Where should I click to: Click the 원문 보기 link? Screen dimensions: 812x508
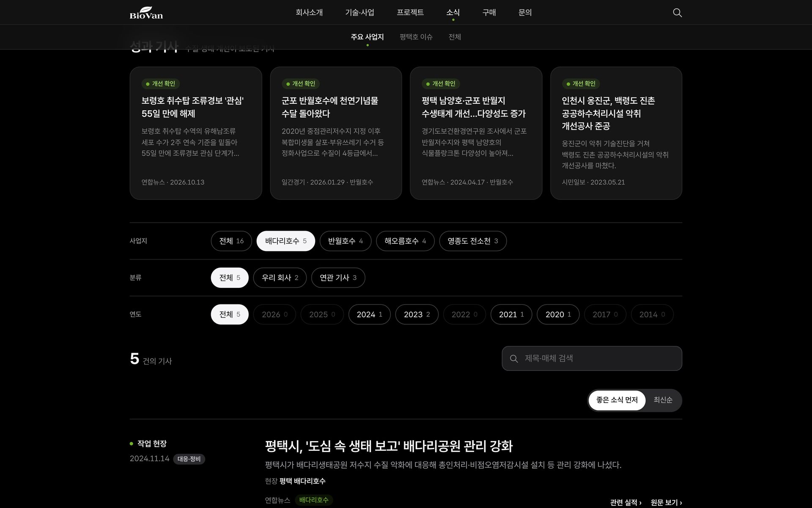coord(666,502)
